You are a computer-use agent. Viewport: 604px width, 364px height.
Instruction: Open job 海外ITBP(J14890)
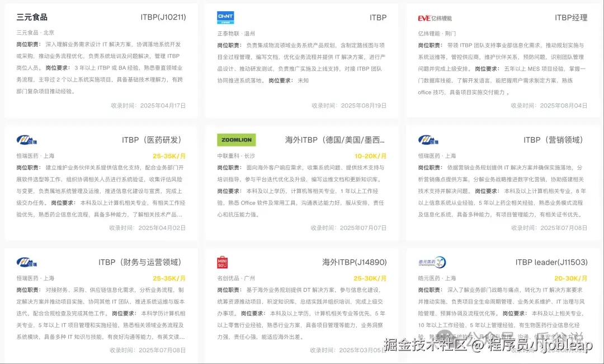(355, 262)
